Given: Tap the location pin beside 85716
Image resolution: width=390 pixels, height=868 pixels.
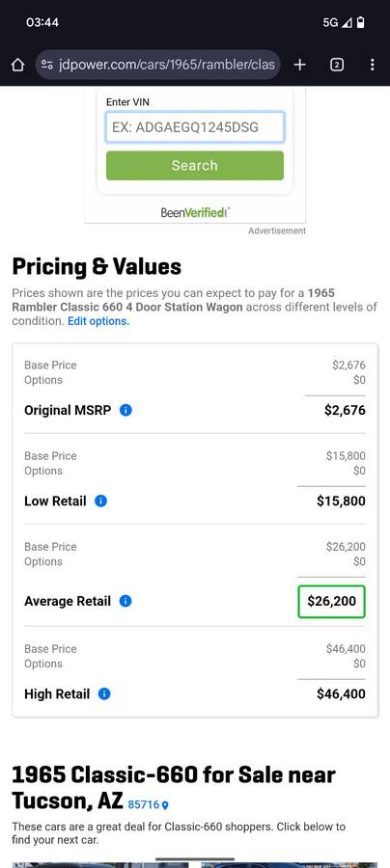Looking at the screenshot, I should 165,805.
